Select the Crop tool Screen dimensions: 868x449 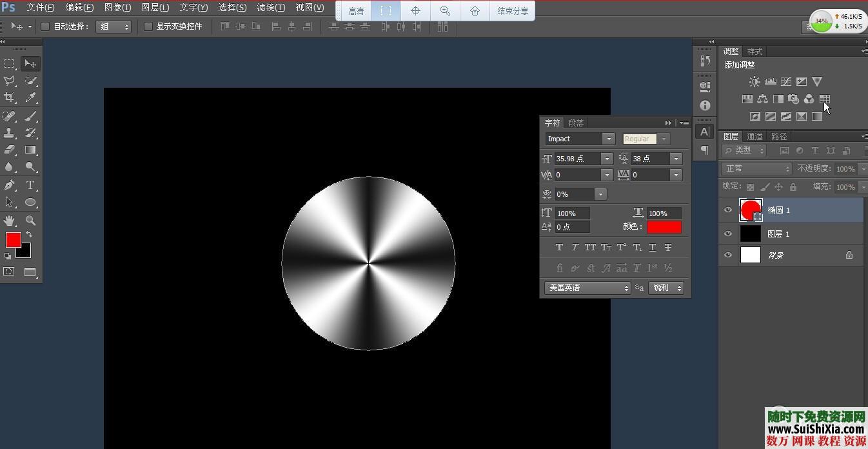(9, 98)
